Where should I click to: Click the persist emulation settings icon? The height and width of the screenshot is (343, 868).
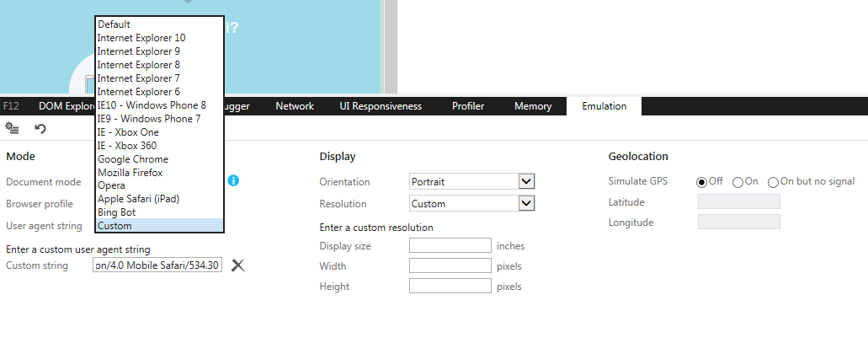(13, 128)
